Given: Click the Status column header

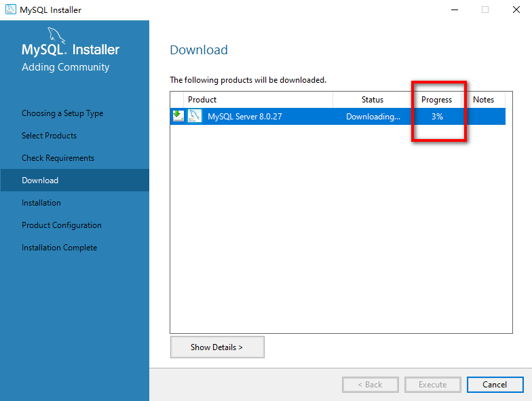Looking at the screenshot, I should [373, 100].
